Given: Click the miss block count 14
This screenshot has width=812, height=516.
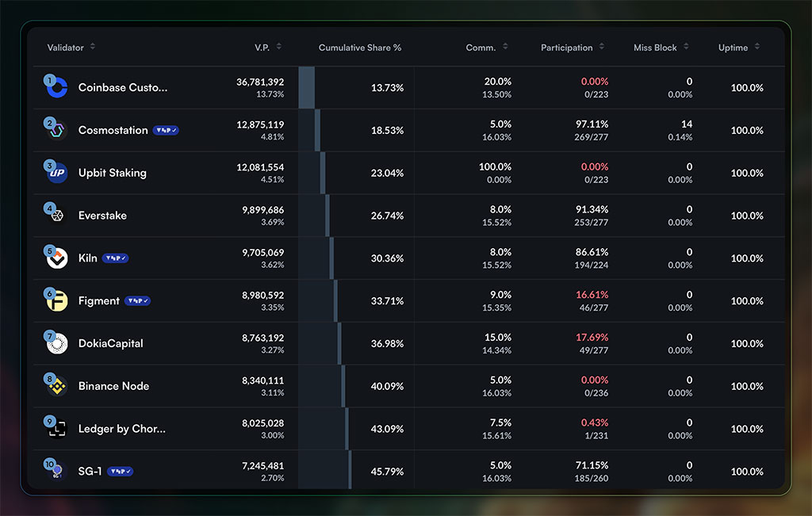Looking at the screenshot, I should coord(687,124).
